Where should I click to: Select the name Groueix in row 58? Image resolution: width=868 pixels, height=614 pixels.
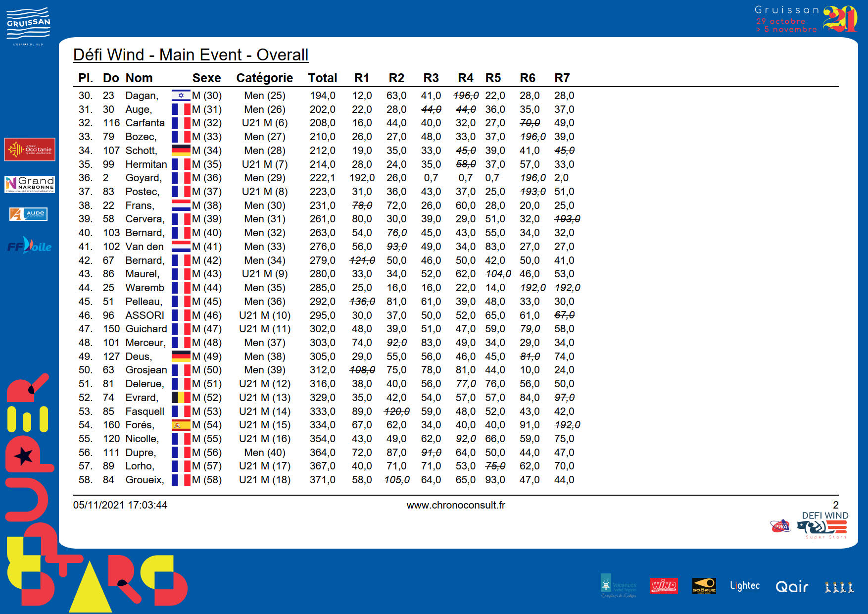(x=145, y=480)
